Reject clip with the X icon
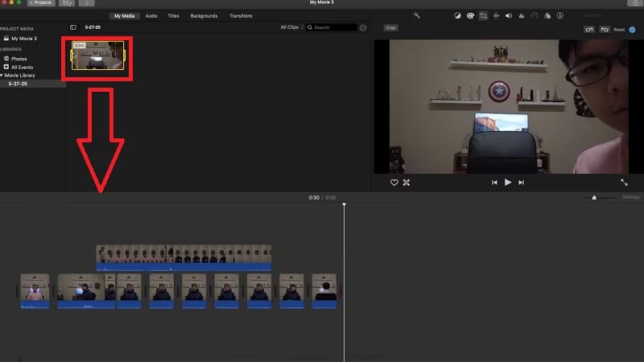 coord(407,183)
